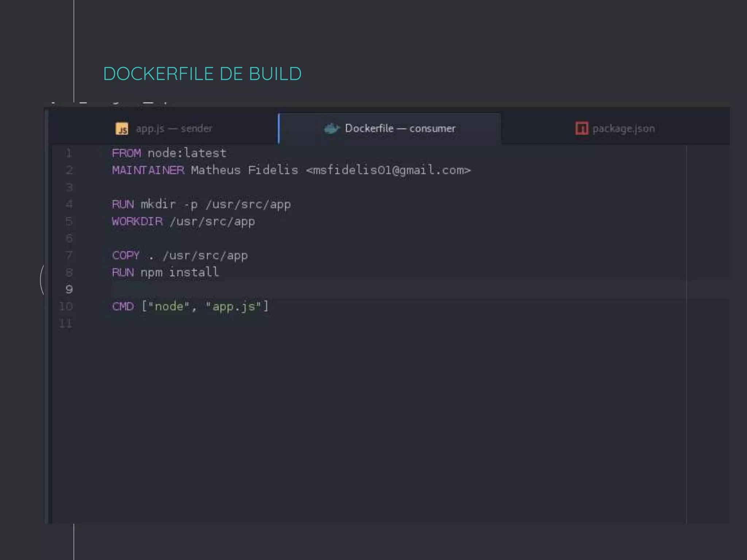Open the package.json tab
This screenshot has width=747, height=560.
pyautogui.click(x=615, y=129)
